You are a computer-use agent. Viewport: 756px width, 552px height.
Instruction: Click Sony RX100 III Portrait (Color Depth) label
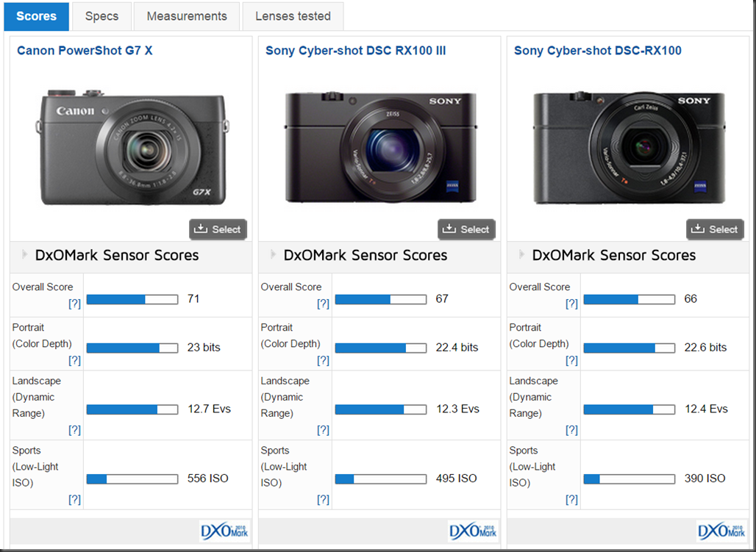(x=290, y=336)
